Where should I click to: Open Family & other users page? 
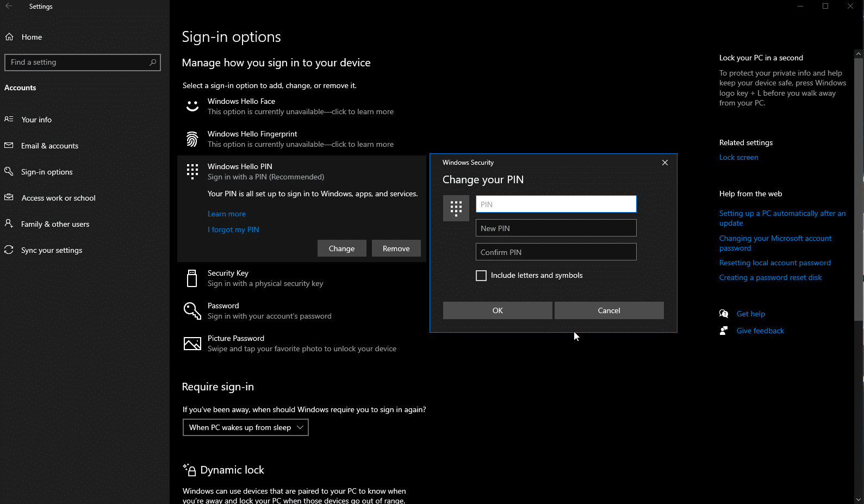tap(55, 224)
